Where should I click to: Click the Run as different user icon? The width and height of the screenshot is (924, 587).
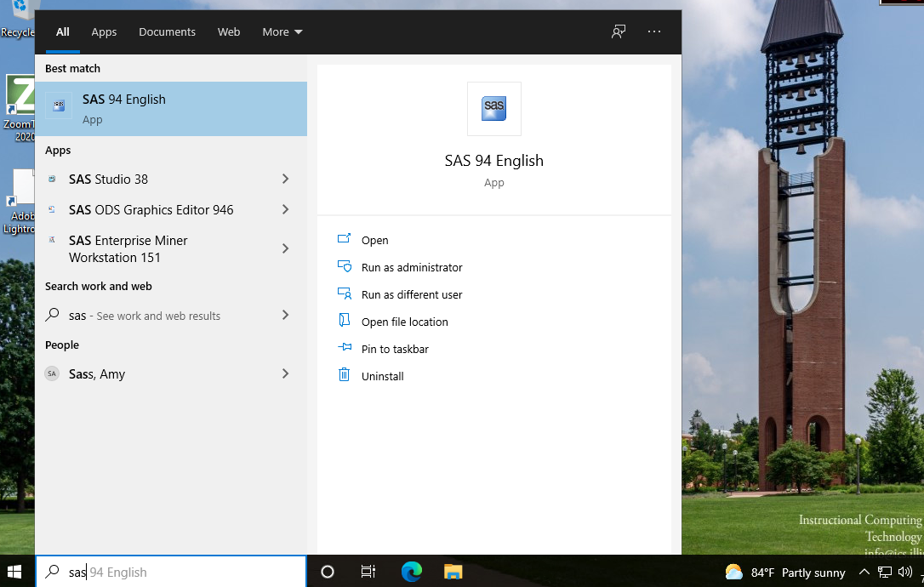coord(344,293)
